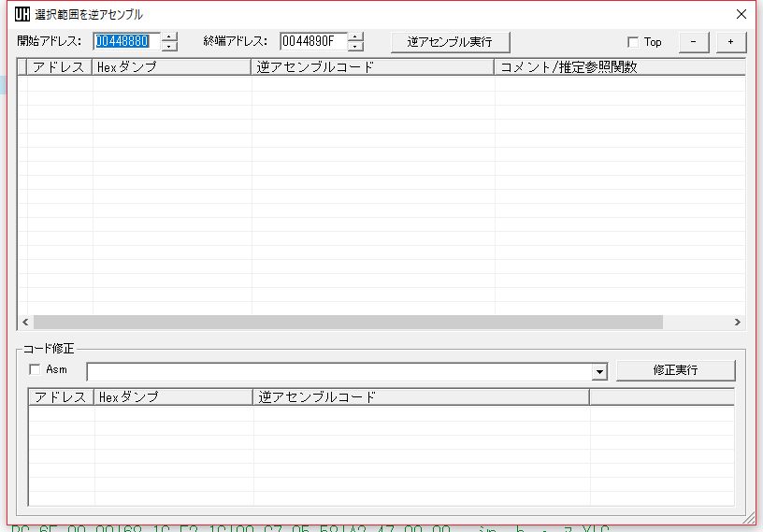This screenshot has height=532, width=763.
Task: Open the コード修正 combo box dropdown arrow
Action: coord(599,372)
